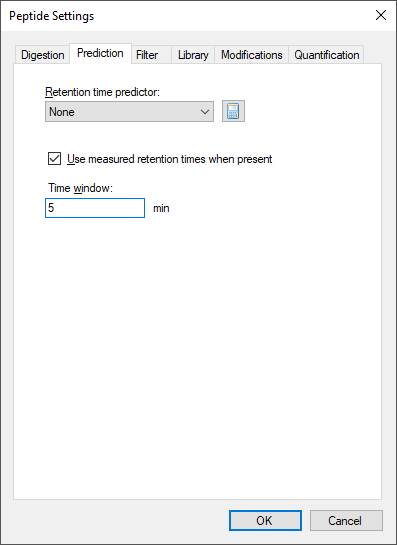Select the 'None' predictor value text
This screenshot has width=397, height=545.
(x=62, y=112)
